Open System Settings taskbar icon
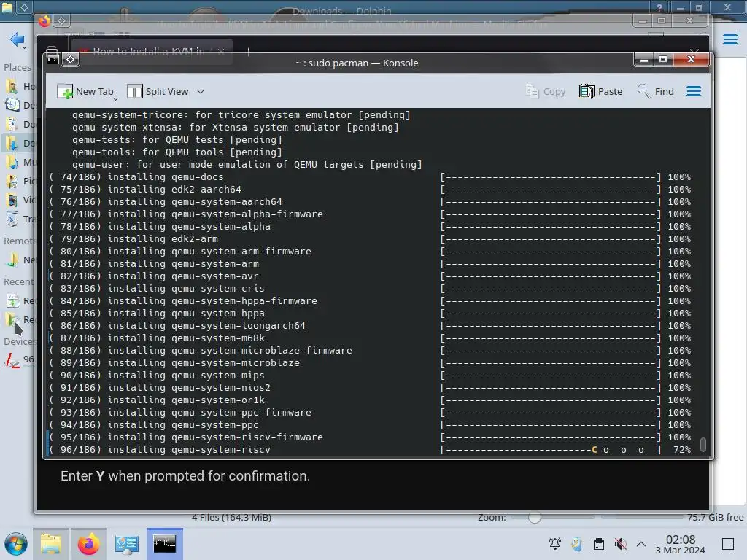 (127, 544)
